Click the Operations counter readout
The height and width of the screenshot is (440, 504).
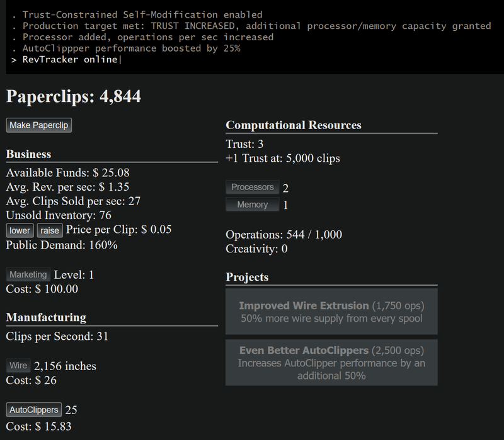(283, 235)
